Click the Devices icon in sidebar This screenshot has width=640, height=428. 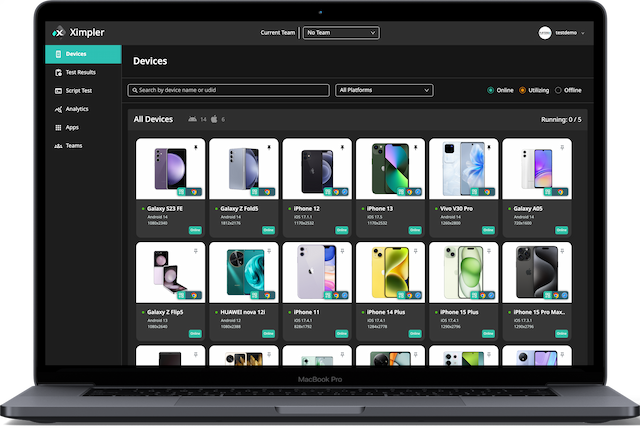58,54
